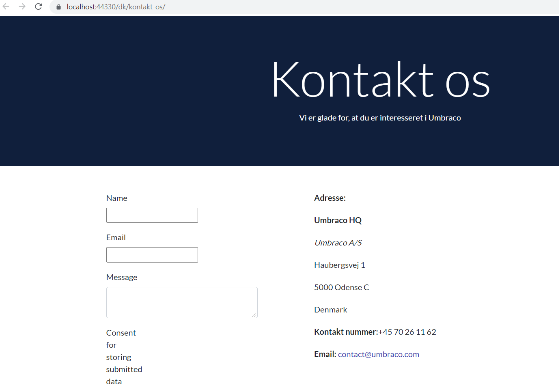This screenshot has width=560, height=392.
Task: Click the browser back arrow
Action: pyautogui.click(x=6, y=6)
